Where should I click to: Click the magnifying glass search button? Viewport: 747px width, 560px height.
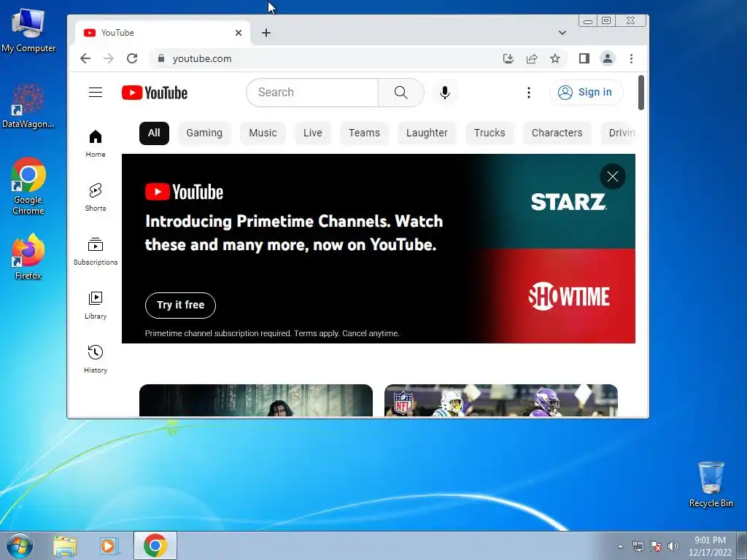(x=400, y=93)
